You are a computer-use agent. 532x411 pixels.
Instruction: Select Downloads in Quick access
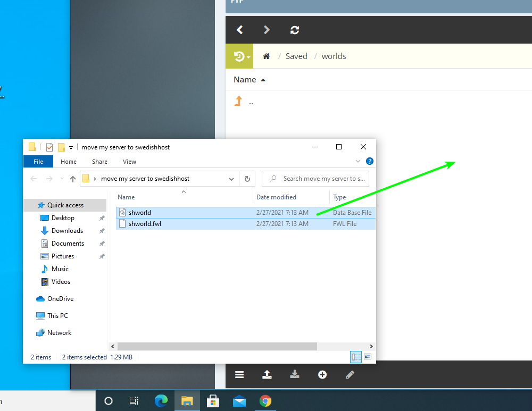(x=67, y=231)
